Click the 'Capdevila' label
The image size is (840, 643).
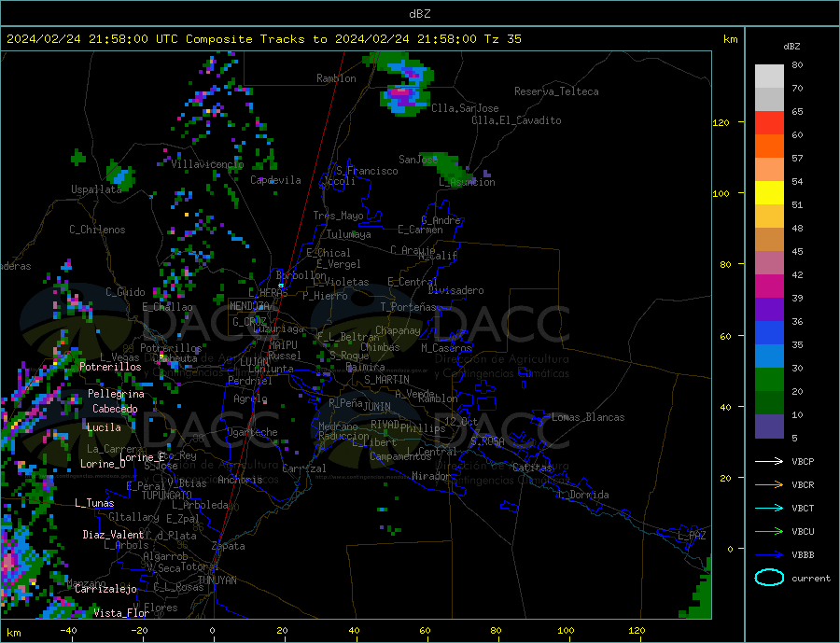coord(275,180)
